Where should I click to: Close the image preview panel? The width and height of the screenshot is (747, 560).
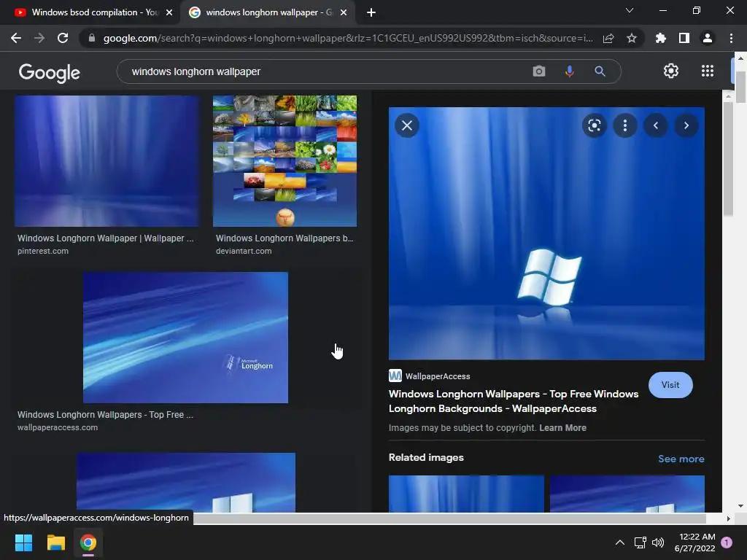pyautogui.click(x=407, y=125)
